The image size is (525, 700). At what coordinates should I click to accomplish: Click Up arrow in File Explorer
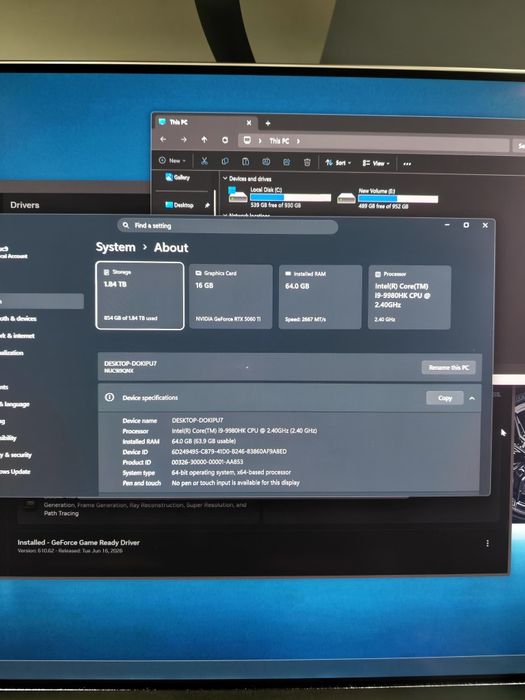click(x=204, y=140)
